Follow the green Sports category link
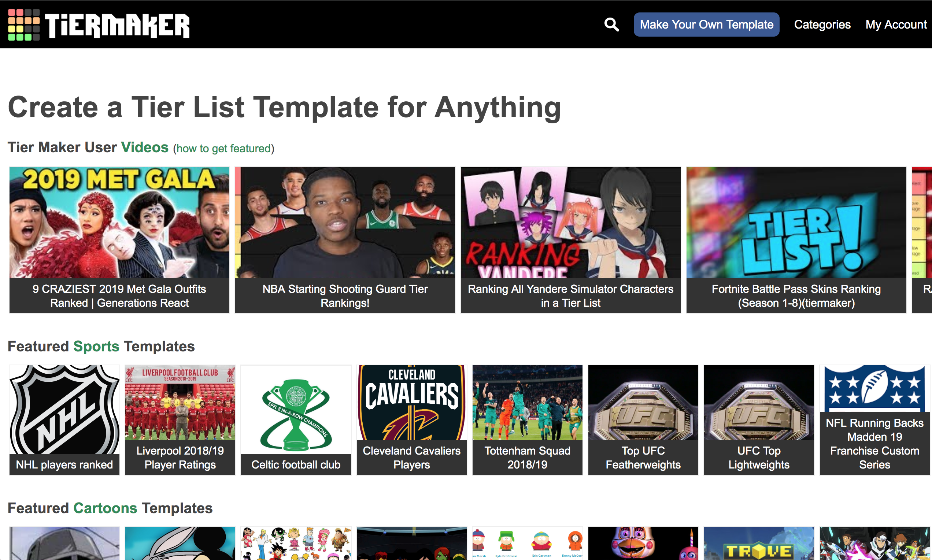 [96, 346]
